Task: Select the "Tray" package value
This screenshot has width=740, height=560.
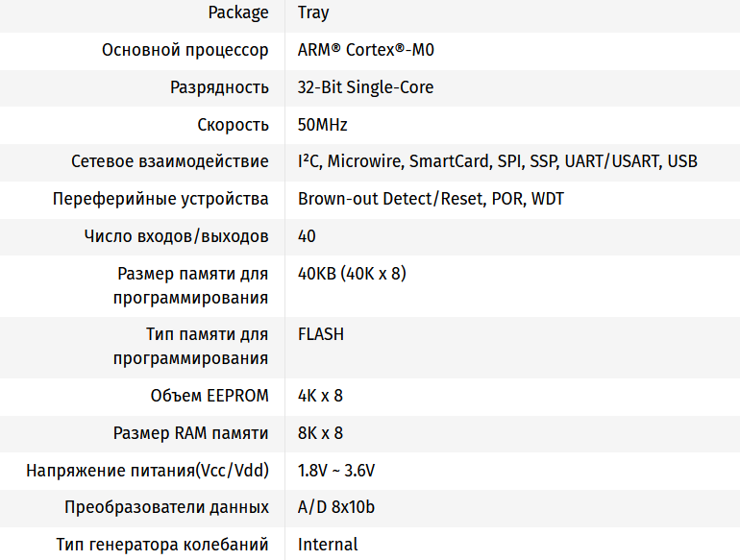Action: click(313, 12)
